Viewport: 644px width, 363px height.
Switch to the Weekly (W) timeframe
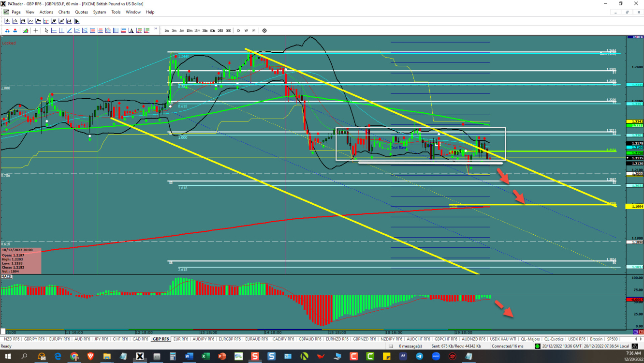[246, 30]
